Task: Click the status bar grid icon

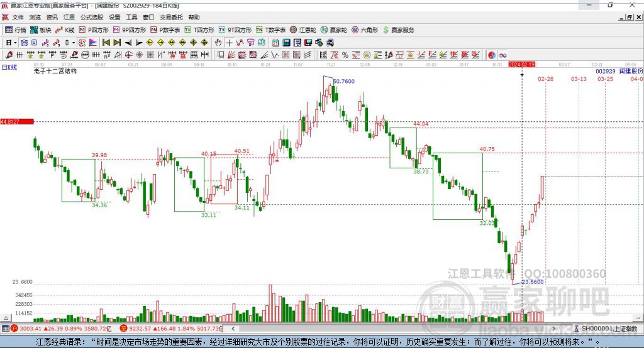Action: tap(5, 329)
